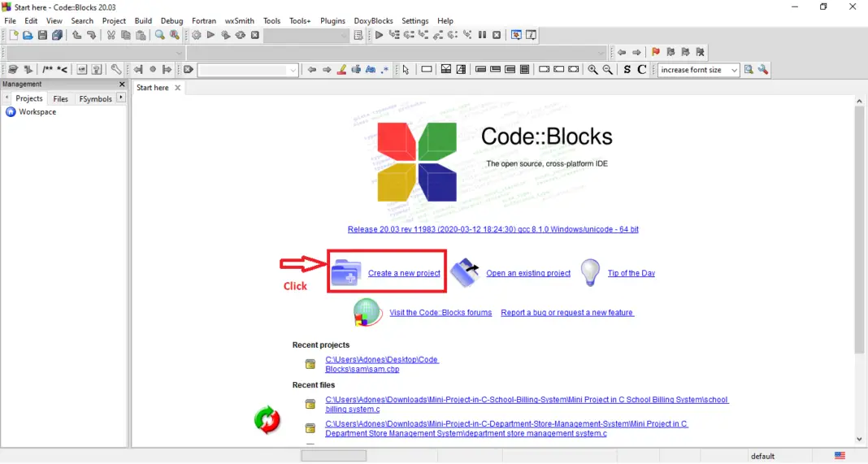Open the Build menu

point(143,20)
